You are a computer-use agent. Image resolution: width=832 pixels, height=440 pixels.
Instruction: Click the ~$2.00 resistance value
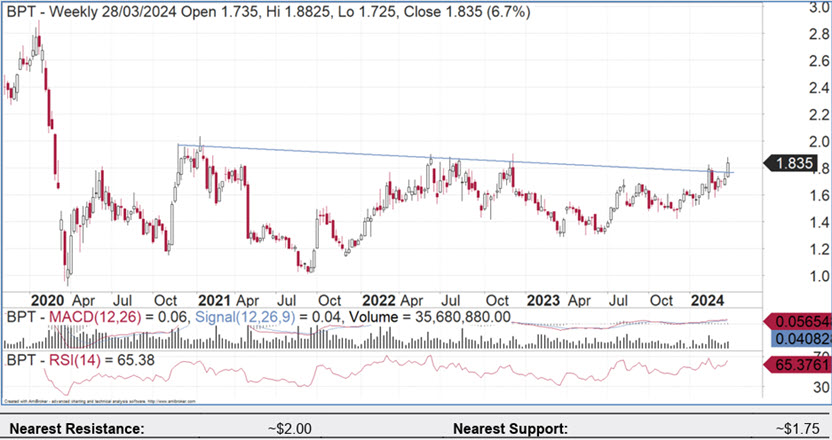point(289,428)
